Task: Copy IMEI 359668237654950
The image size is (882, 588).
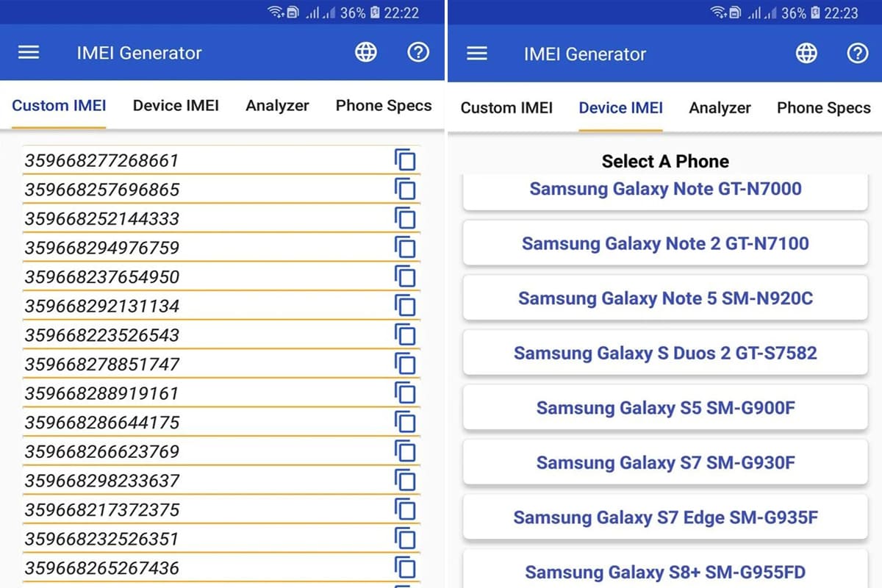Action: coord(405,276)
